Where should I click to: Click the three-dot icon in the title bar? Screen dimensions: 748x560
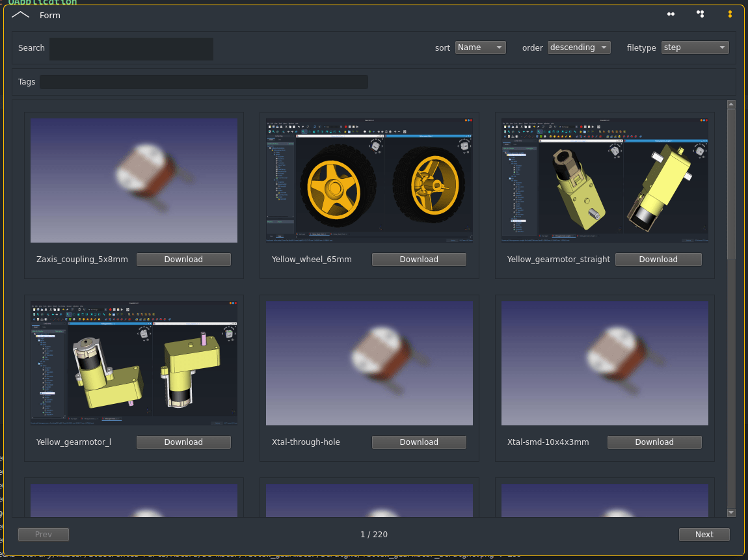(701, 14)
